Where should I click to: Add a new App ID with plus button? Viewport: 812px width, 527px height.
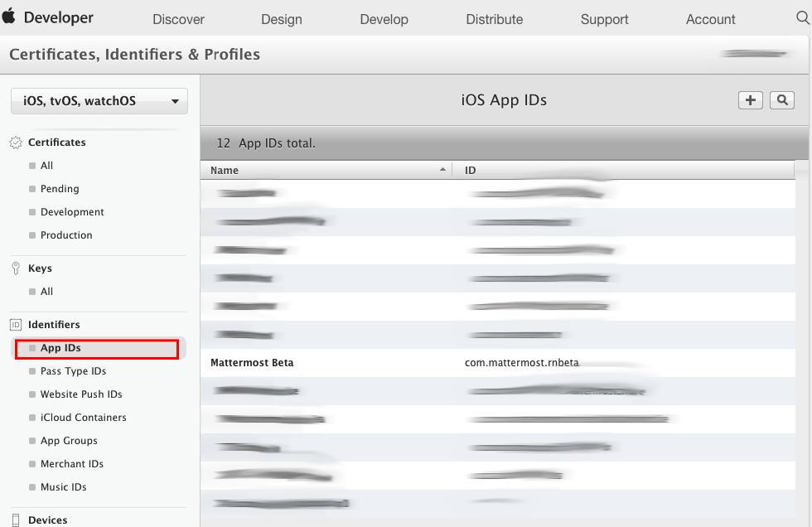pyautogui.click(x=751, y=100)
